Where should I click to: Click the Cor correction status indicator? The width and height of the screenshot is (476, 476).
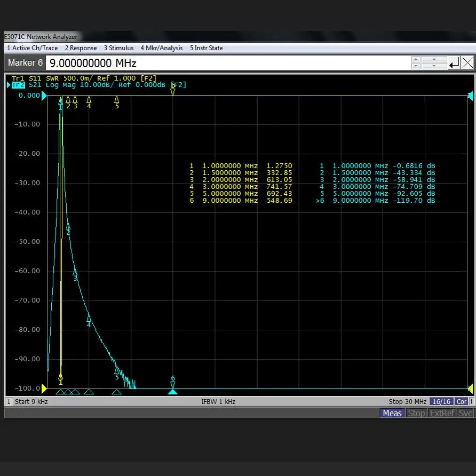pos(462,401)
